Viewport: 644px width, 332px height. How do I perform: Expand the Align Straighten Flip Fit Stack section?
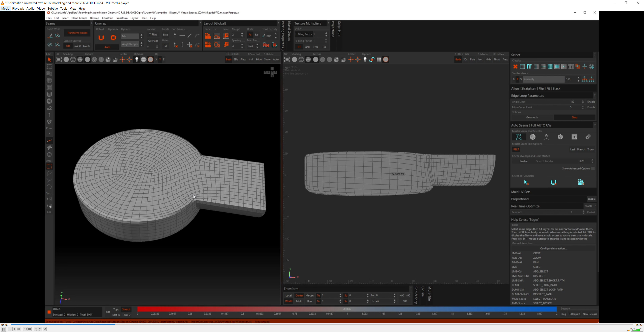pyautogui.click(x=535, y=89)
